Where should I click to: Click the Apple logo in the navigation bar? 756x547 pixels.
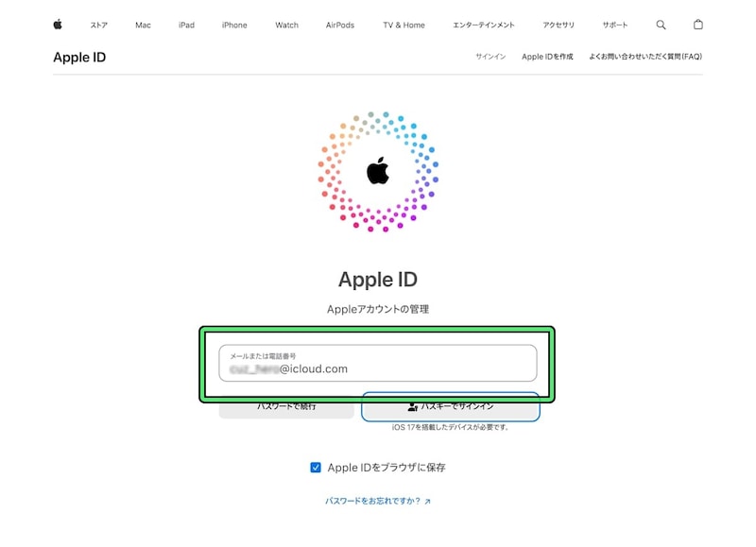pos(58,25)
